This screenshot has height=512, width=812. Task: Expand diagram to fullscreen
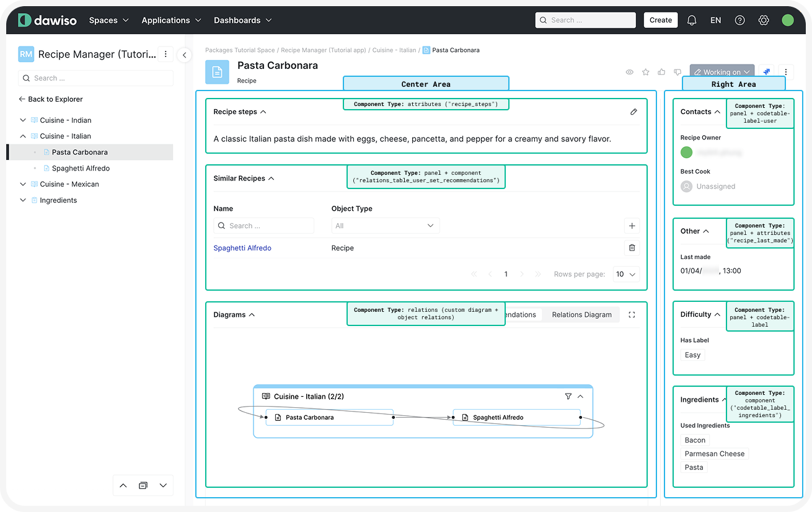coord(632,315)
